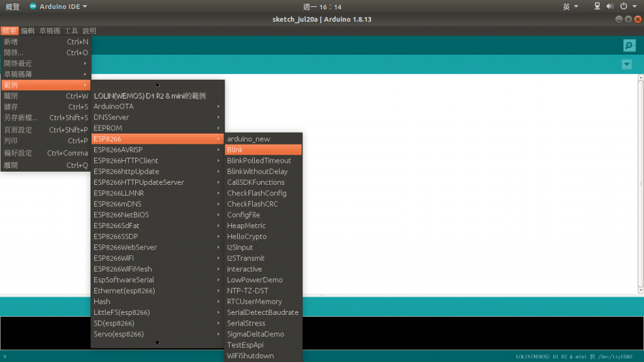Expand the DNSServer examples
644x362 pixels.
[157, 118]
